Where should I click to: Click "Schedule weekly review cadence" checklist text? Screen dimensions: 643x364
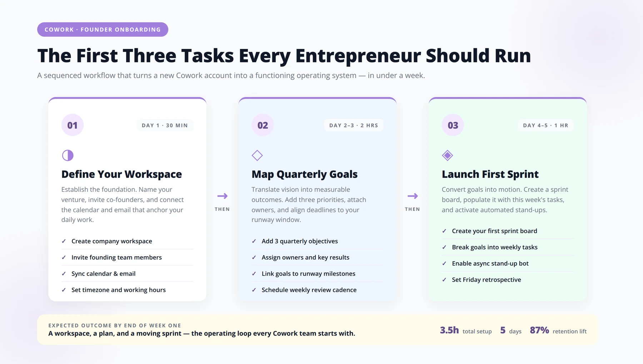[309, 290]
